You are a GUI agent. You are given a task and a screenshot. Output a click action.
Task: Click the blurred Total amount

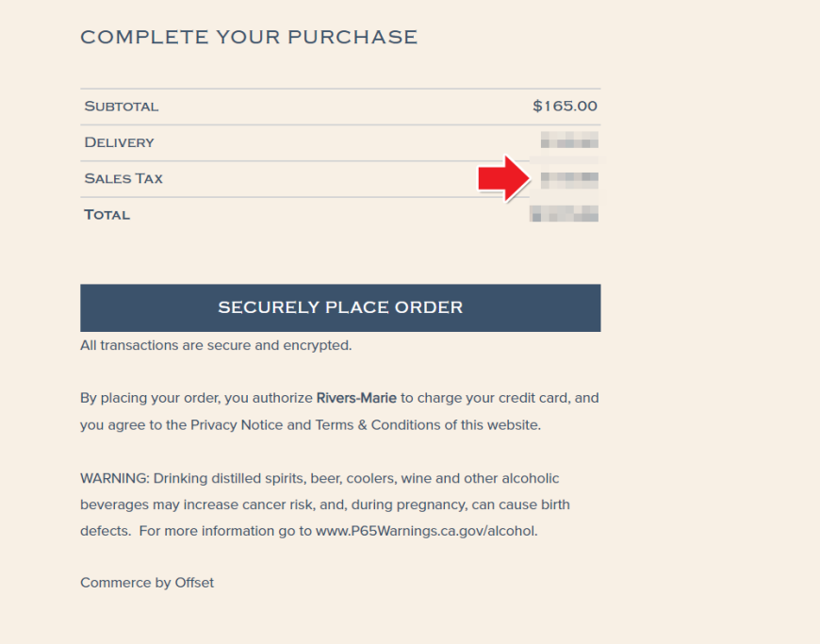(x=564, y=213)
